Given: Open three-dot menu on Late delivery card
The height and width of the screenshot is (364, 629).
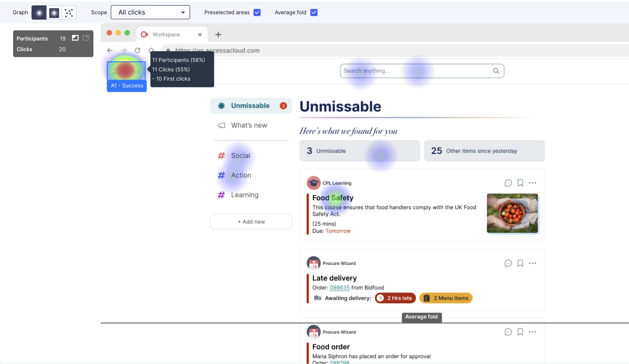Looking at the screenshot, I should pos(532,263).
